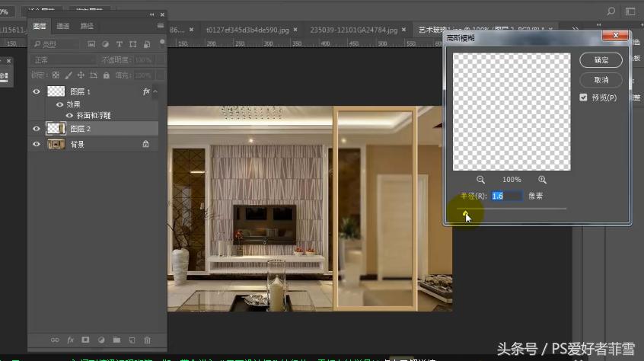Click the 确定 button
The width and height of the screenshot is (644, 361).
click(x=601, y=60)
